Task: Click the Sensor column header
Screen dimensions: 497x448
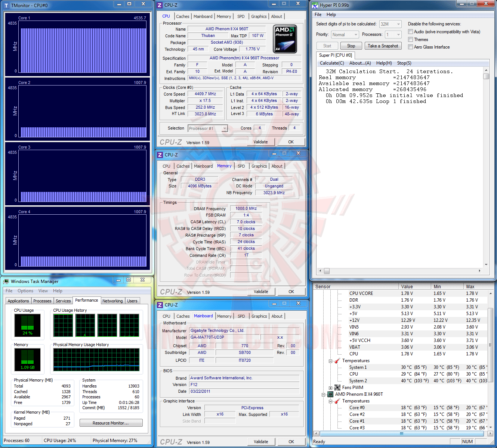Action: coord(356,287)
